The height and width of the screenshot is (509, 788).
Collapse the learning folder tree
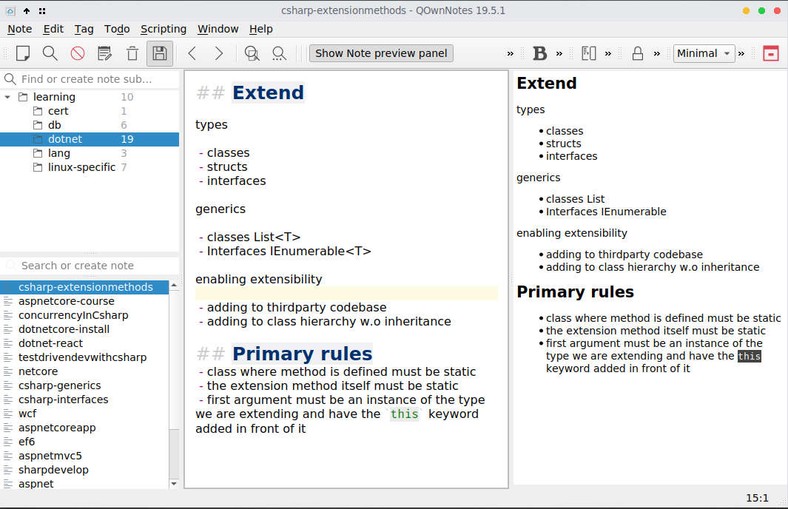coord(9,97)
